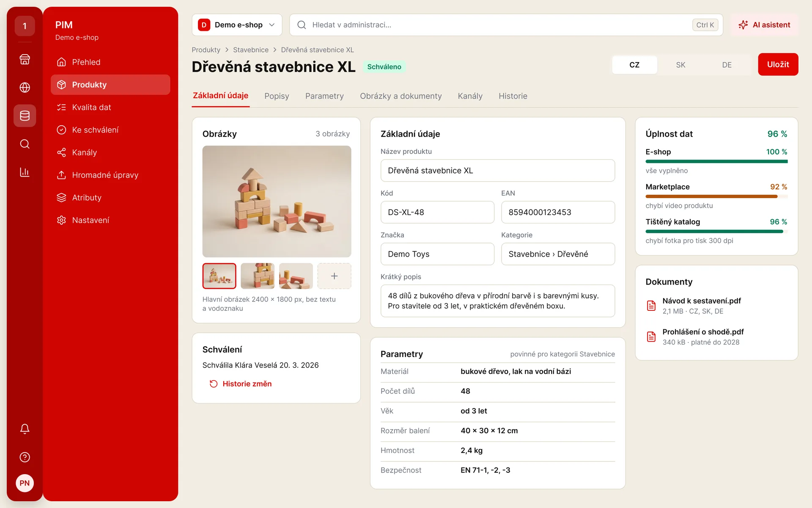Select the second image thumbnail

[258, 276]
